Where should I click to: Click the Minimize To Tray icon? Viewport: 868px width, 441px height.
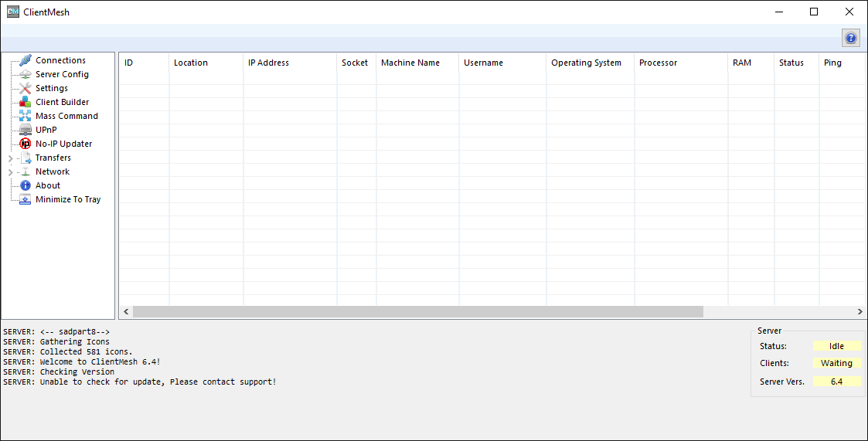[26, 199]
